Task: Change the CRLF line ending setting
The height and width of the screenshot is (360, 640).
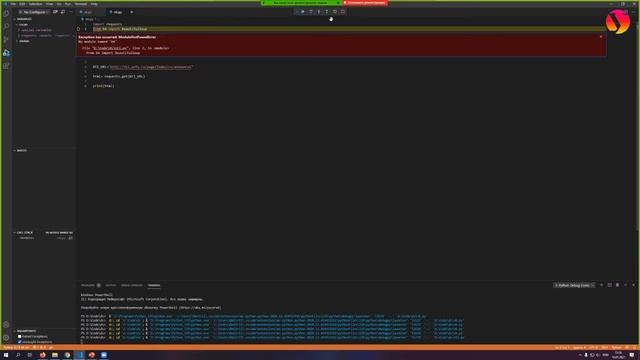Action: (x=604, y=348)
